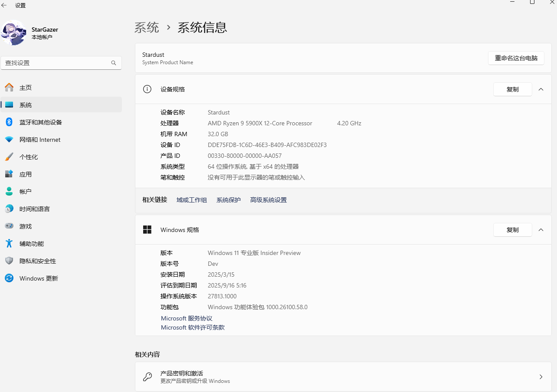Click the 32.0 GB RAM value
The width and height of the screenshot is (557, 392).
point(218,134)
